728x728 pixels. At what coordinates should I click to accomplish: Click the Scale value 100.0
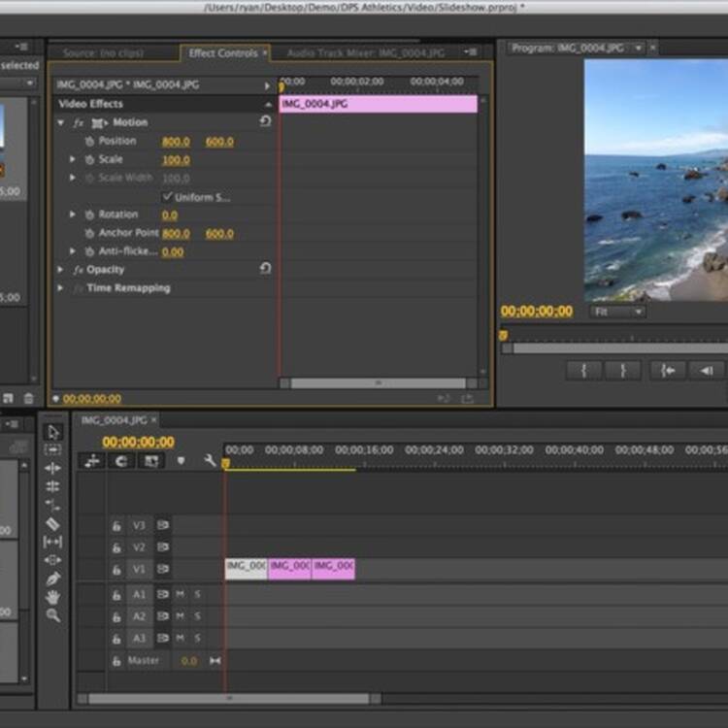[x=176, y=160]
